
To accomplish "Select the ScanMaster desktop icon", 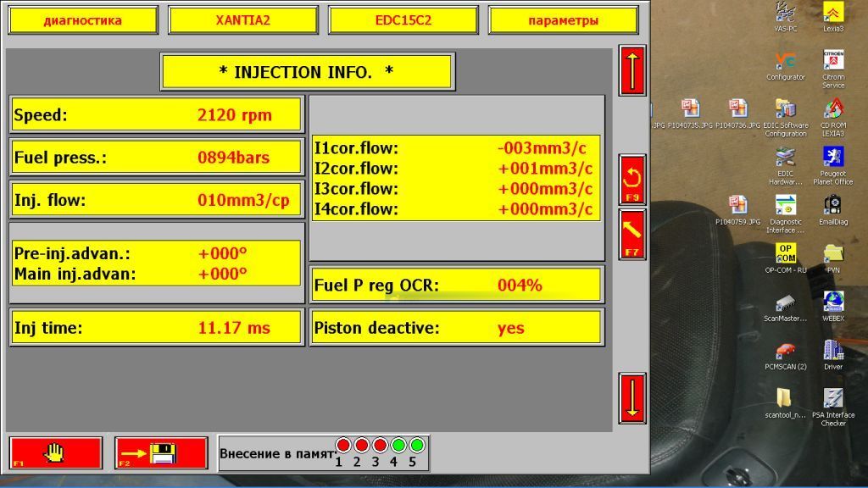I will click(786, 308).
